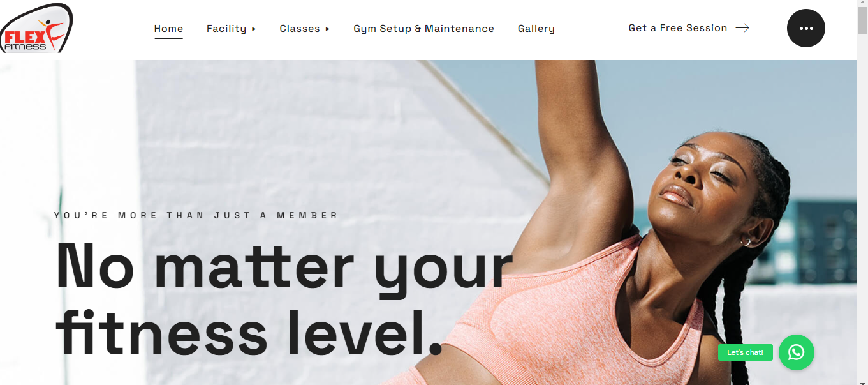Open the Classes menu
This screenshot has height=385, width=868.
pyautogui.click(x=300, y=29)
